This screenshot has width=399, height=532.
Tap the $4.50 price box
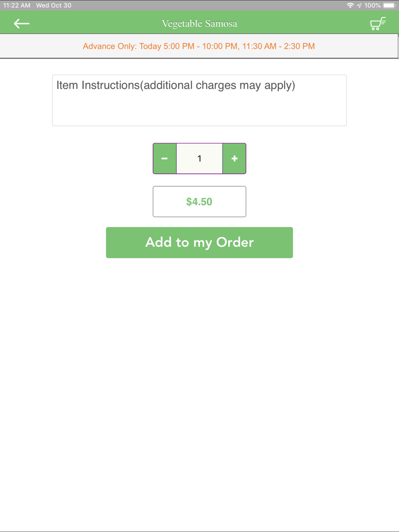pos(199,202)
